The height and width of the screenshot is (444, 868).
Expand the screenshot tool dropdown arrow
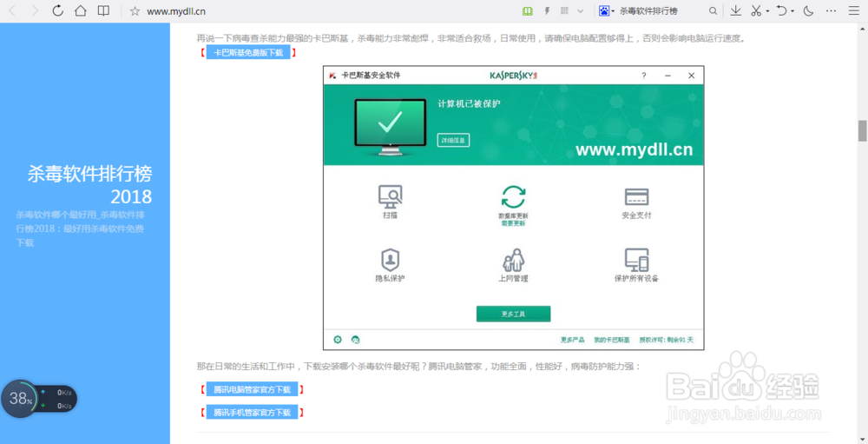[x=768, y=11]
